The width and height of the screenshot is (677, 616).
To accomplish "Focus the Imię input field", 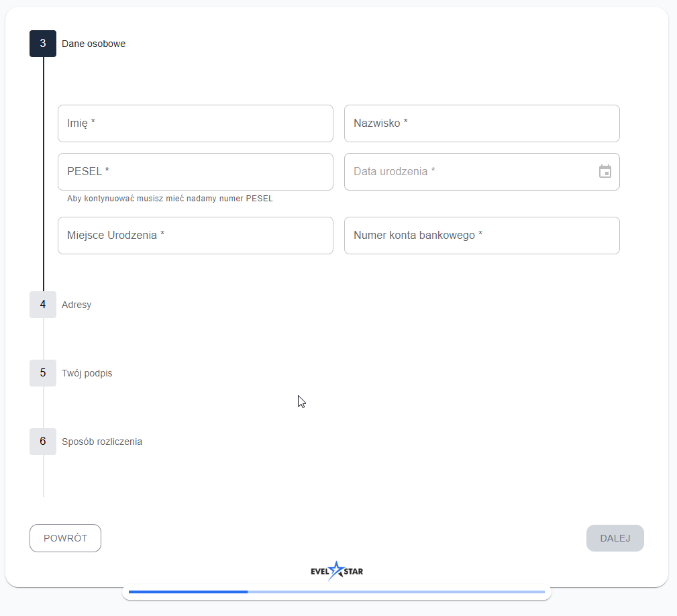I will (195, 123).
